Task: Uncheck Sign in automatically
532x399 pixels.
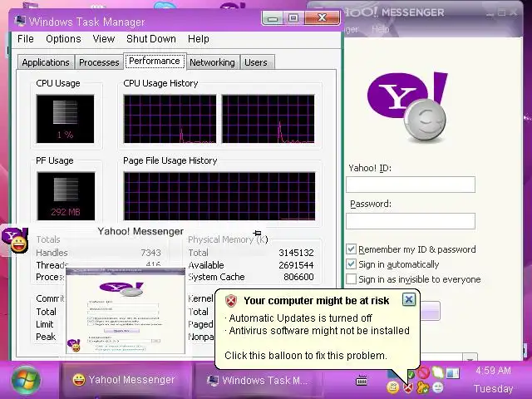Action: pos(351,264)
